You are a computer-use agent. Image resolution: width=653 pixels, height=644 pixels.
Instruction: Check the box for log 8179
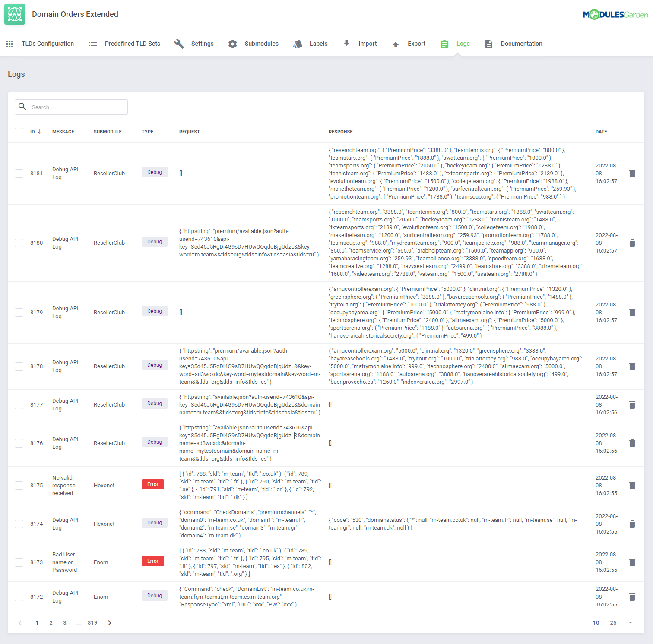point(19,313)
